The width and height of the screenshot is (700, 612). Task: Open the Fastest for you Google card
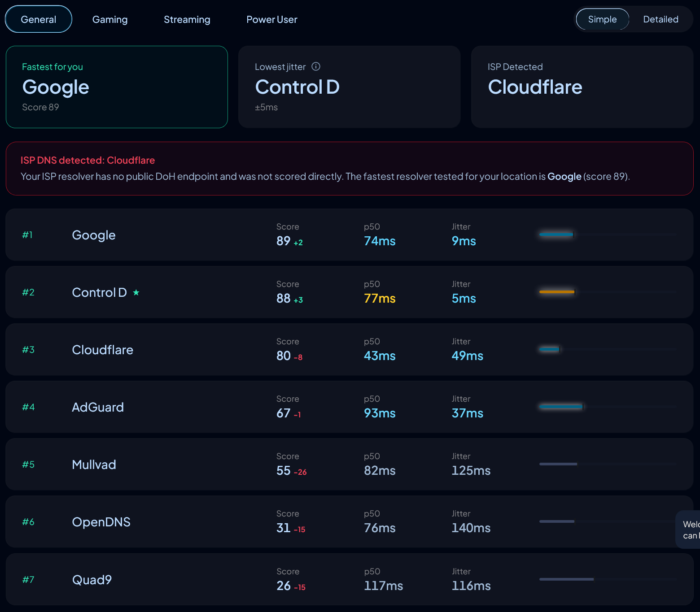click(x=117, y=87)
